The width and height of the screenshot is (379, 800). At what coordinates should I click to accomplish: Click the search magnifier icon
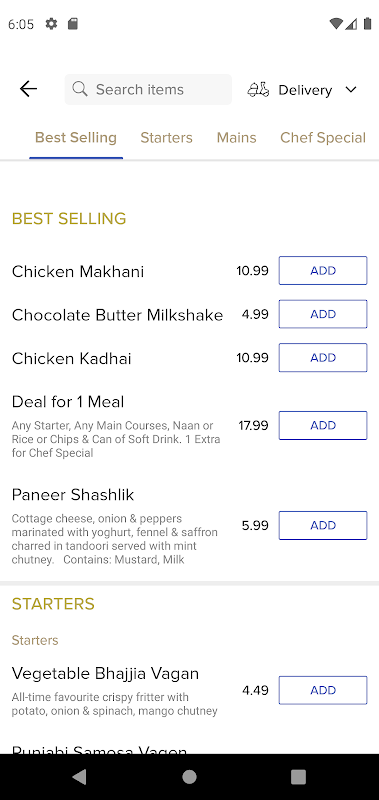80,89
